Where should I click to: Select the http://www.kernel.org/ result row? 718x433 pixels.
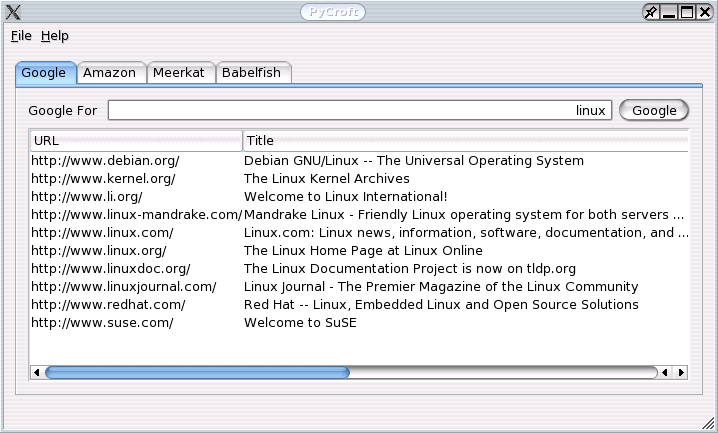(103, 179)
